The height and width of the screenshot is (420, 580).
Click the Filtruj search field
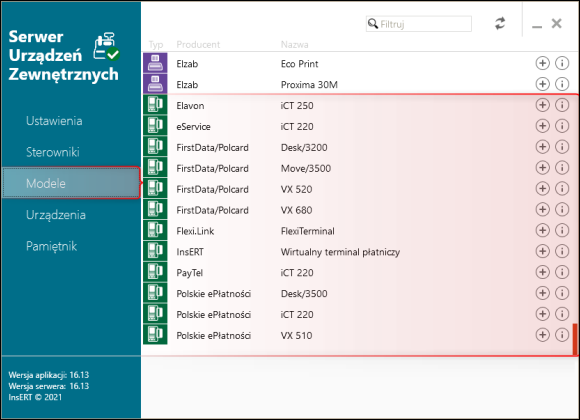(x=418, y=24)
